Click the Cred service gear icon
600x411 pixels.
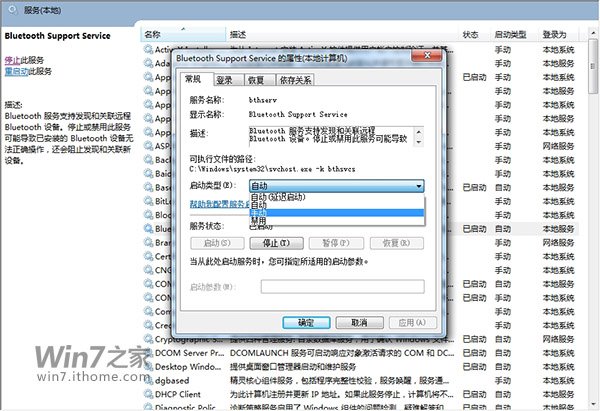click(x=148, y=325)
